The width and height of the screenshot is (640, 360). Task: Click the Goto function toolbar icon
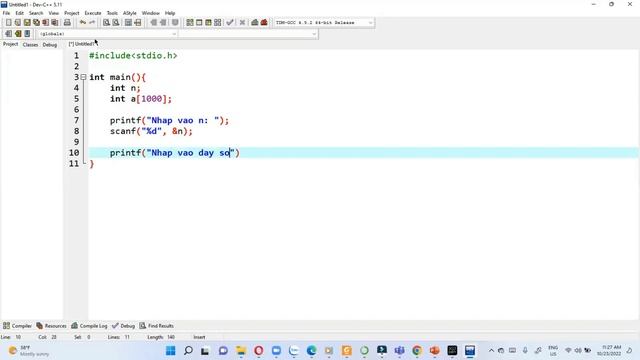(128, 22)
